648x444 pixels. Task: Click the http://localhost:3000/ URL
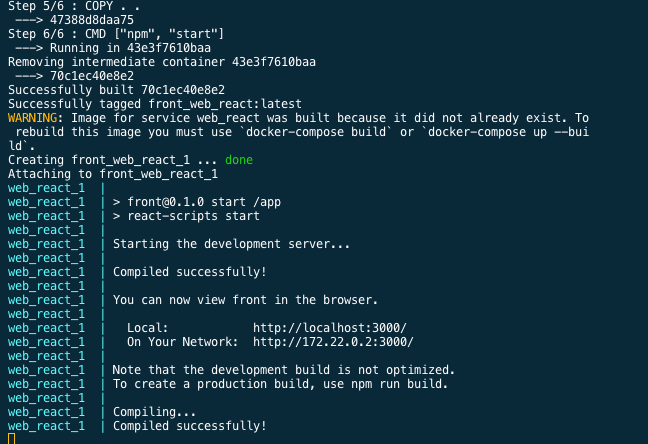[330, 328]
